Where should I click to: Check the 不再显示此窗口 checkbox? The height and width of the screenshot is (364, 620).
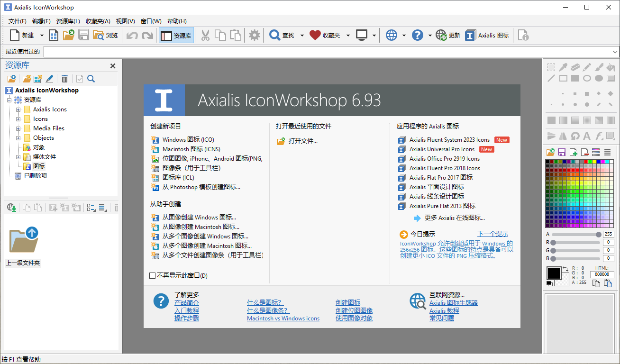pyautogui.click(x=152, y=275)
